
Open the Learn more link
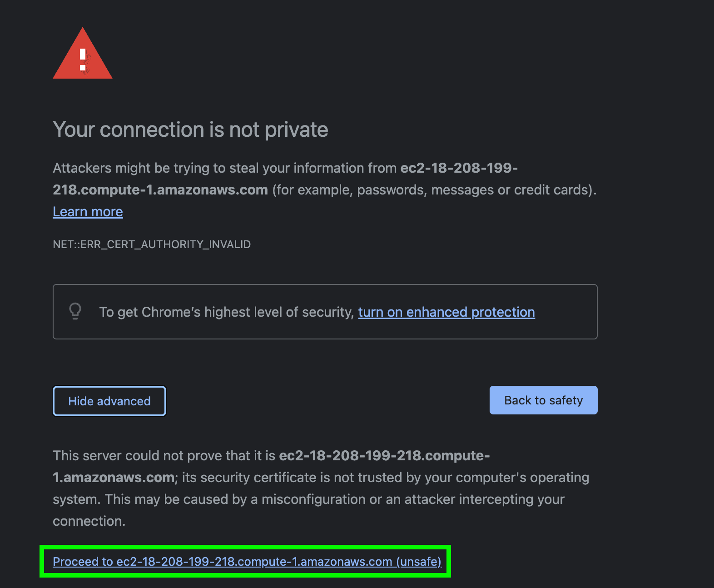(88, 212)
